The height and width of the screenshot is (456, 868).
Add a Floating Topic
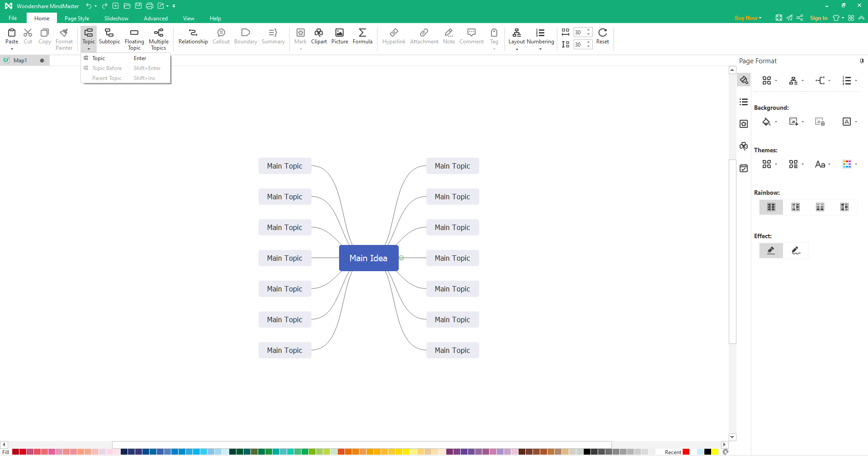[134, 38]
